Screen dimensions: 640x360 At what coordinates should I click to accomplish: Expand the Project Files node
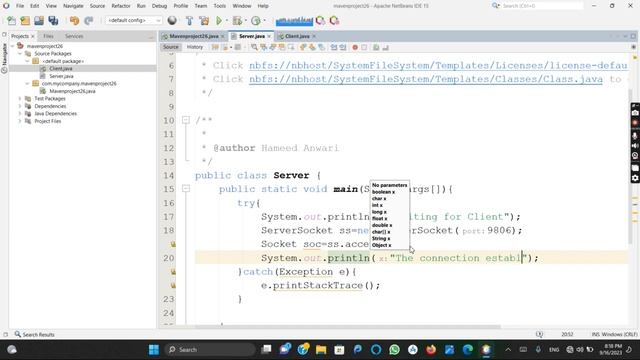point(20,121)
